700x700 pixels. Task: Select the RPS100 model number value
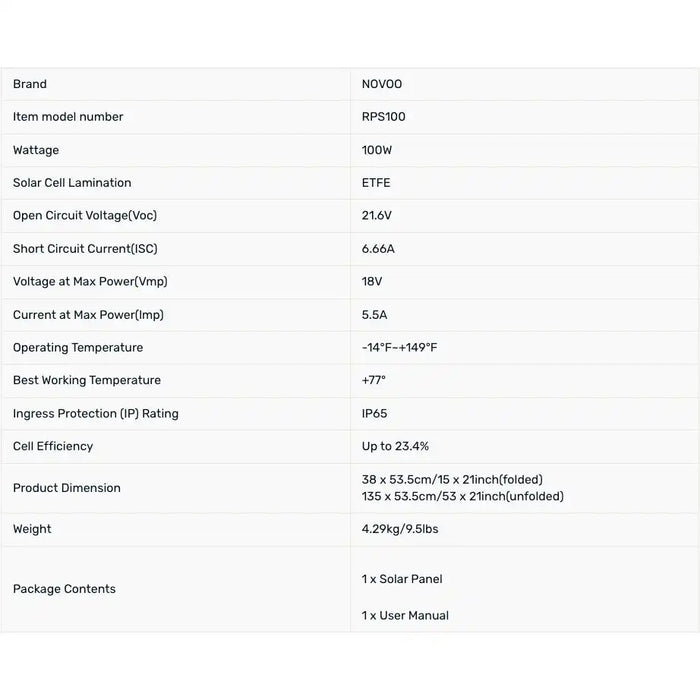383,117
